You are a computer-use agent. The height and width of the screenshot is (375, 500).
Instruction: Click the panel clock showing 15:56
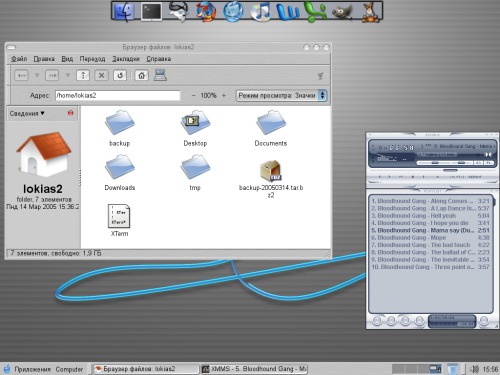[x=490, y=369]
